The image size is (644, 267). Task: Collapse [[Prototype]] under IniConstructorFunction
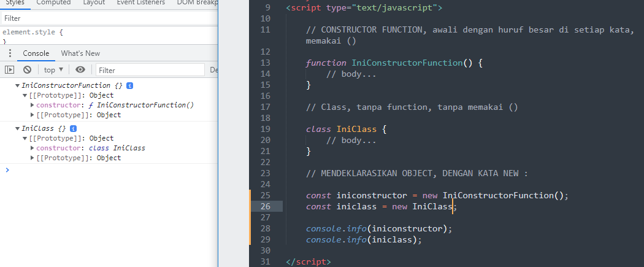pos(25,95)
